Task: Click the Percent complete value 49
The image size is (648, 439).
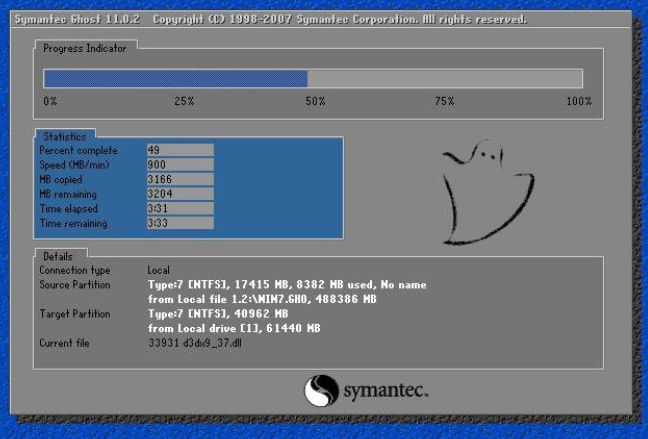Action: click(180, 150)
